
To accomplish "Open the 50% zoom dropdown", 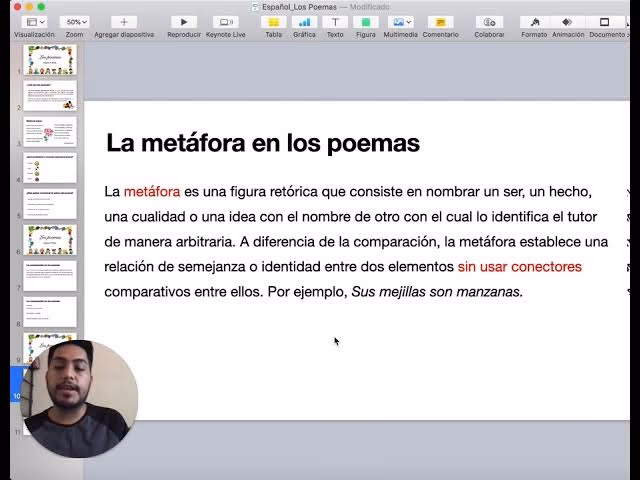I will tap(74, 22).
